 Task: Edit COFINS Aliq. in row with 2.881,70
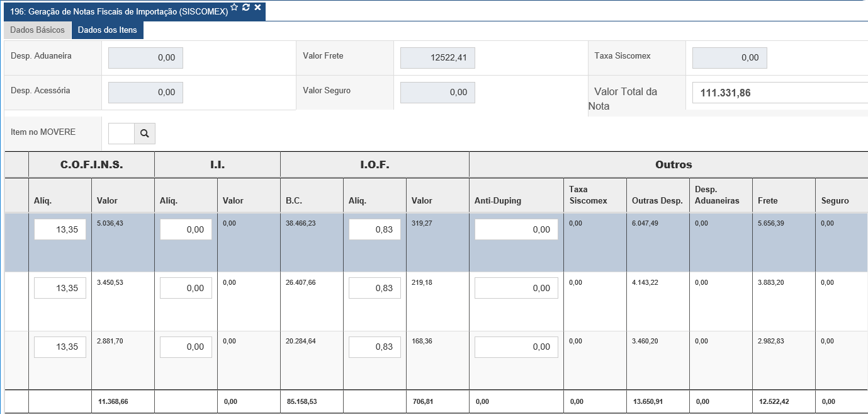click(x=60, y=347)
